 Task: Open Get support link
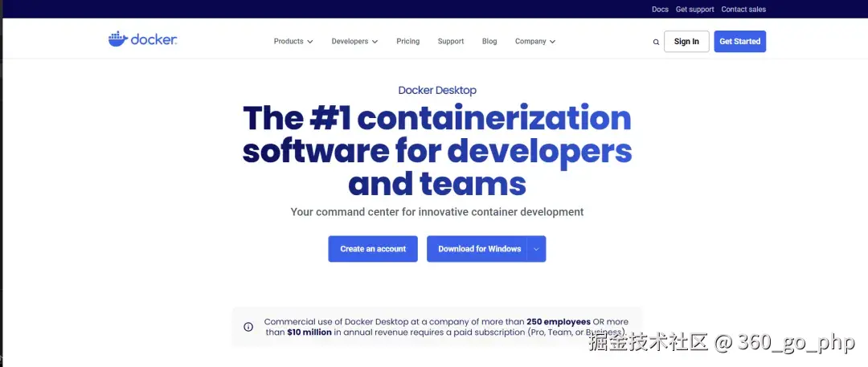(x=694, y=10)
